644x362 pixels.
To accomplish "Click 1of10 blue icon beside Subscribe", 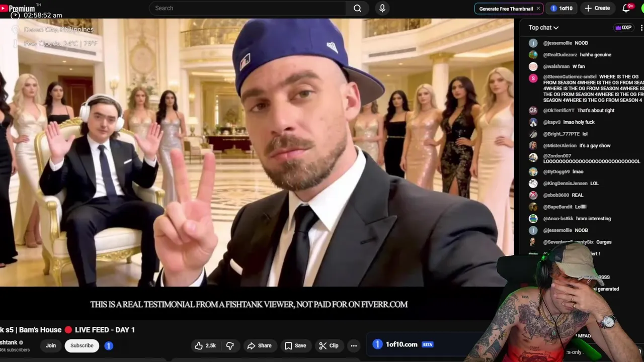I will (x=109, y=345).
